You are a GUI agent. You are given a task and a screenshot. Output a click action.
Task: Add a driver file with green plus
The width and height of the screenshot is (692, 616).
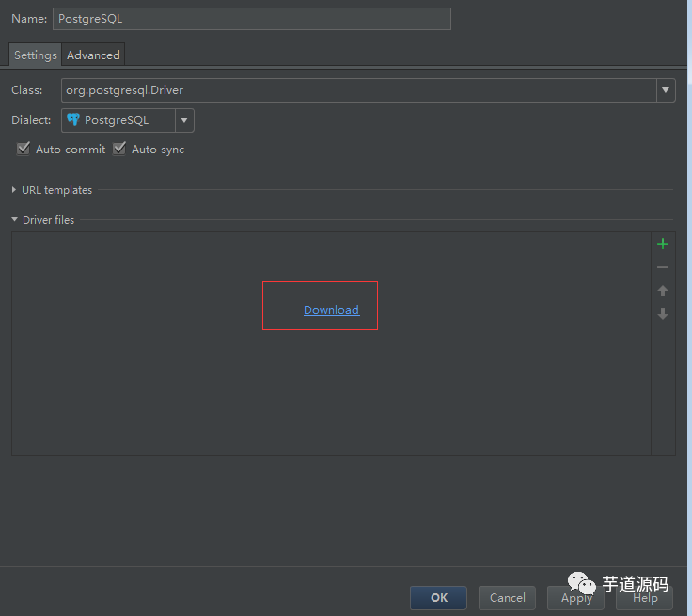tap(663, 244)
